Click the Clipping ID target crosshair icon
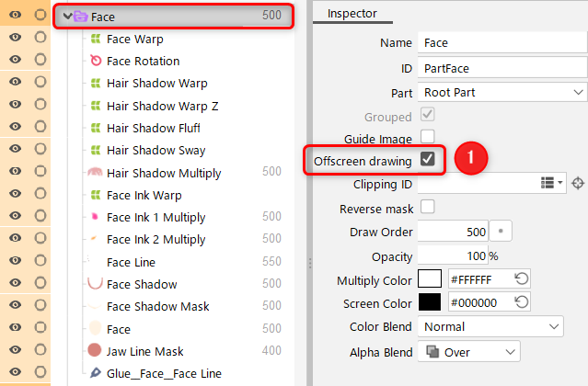 578,183
